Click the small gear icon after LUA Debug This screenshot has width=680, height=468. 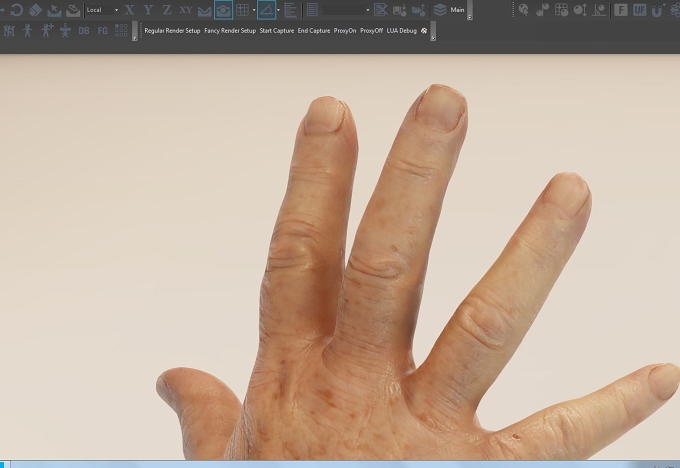click(x=424, y=31)
